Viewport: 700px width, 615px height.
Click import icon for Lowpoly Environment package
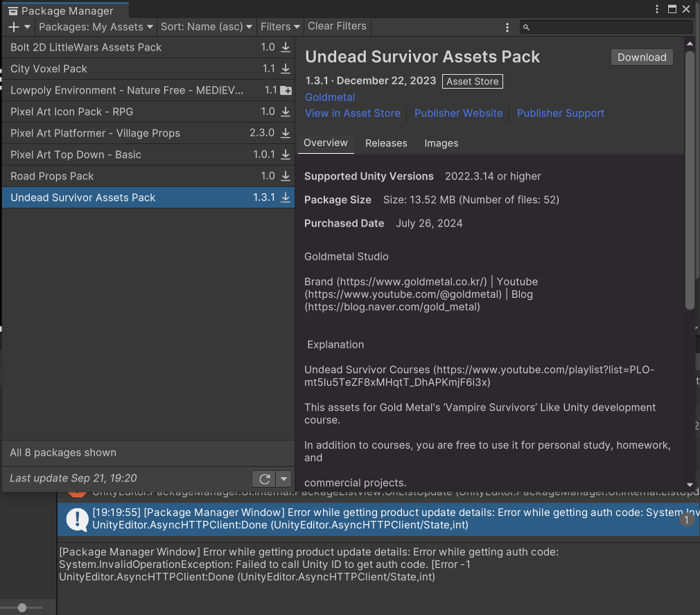286,91
